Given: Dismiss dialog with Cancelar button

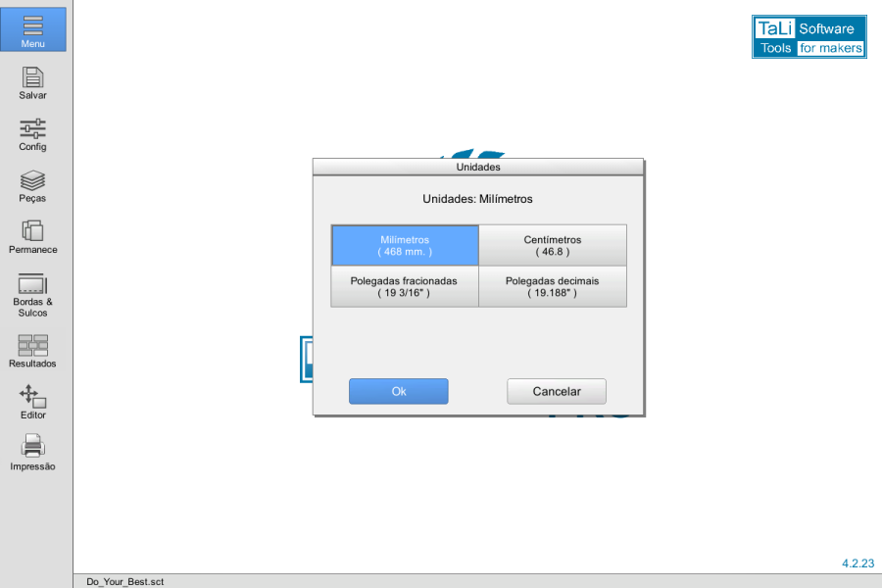Looking at the screenshot, I should pos(557,391).
